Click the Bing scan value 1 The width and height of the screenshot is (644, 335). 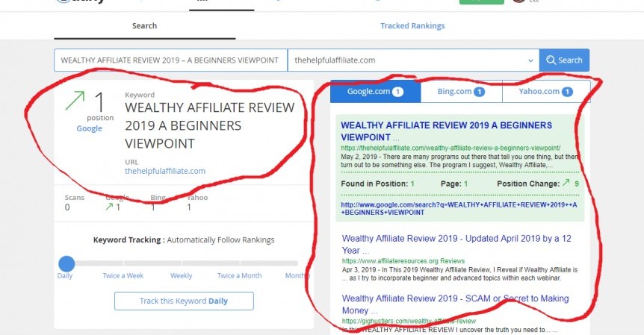coord(153,207)
